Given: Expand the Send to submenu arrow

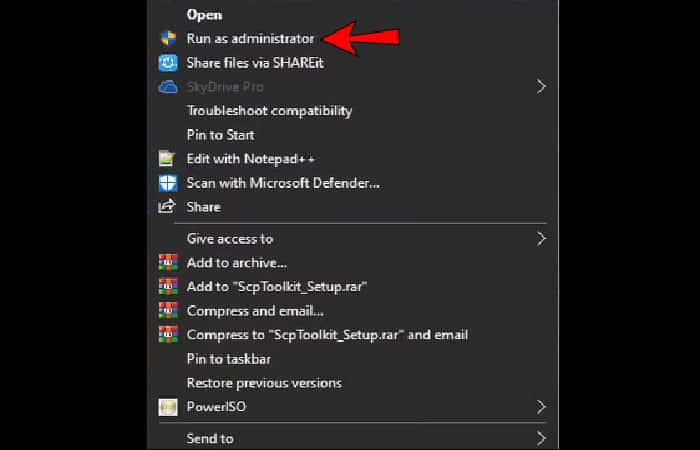Looking at the screenshot, I should click(x=541, y=438).
